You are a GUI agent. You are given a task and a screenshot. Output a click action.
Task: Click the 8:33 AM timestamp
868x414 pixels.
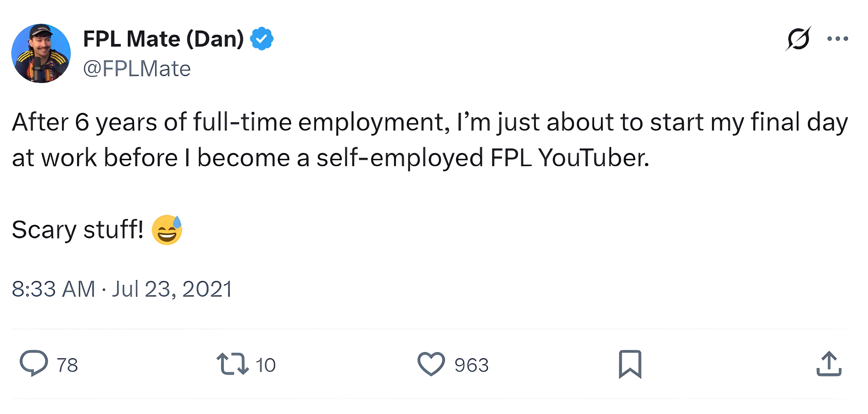53,289
